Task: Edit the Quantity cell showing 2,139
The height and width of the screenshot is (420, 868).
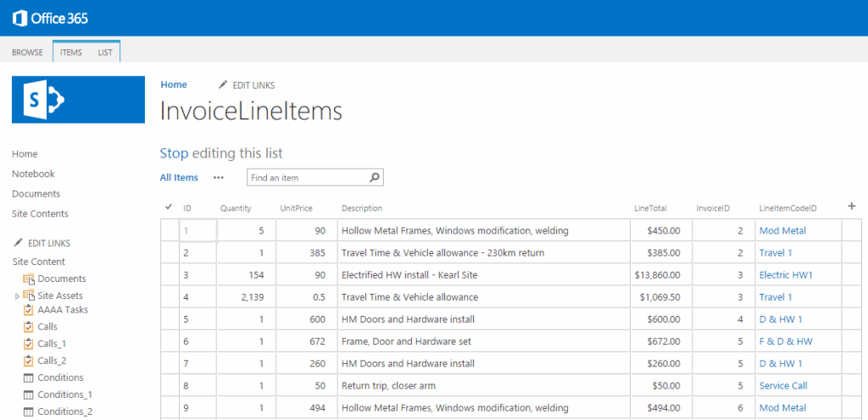Action: pyautogui.click(x=247, y=296)
